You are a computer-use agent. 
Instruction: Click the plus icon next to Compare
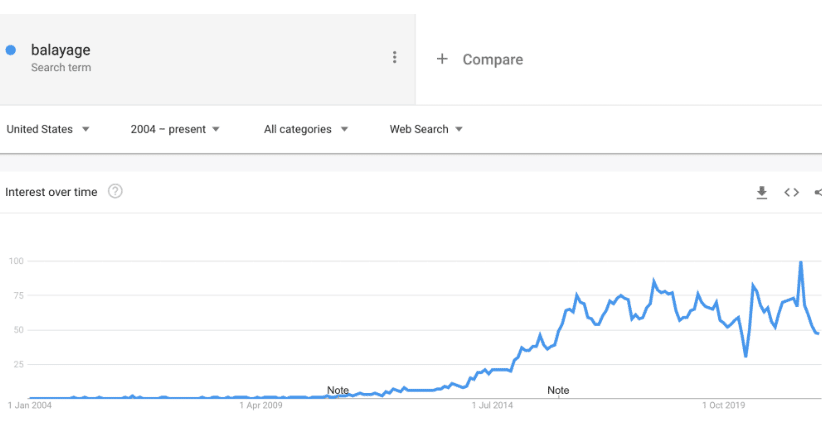tap(442, 59)
